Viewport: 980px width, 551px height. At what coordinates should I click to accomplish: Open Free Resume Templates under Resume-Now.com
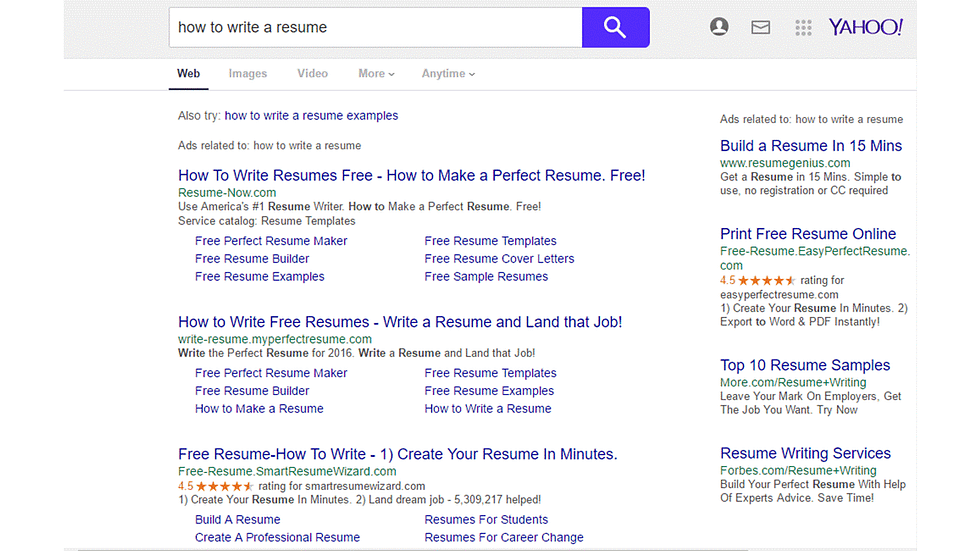coord(490,241)
